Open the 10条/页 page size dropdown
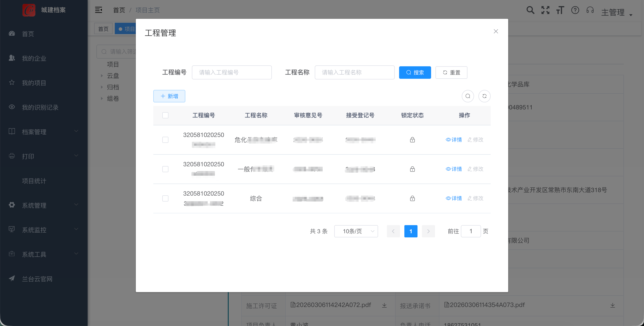Viewport: 644px width, 326px height. pos(356,231)
